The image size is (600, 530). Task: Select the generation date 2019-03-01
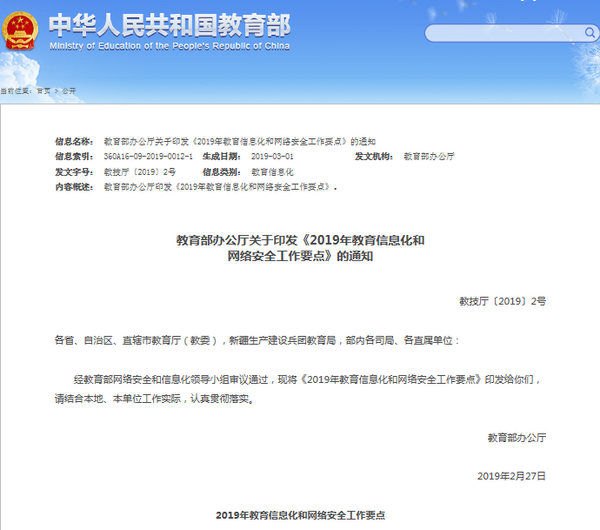point(272,157)
